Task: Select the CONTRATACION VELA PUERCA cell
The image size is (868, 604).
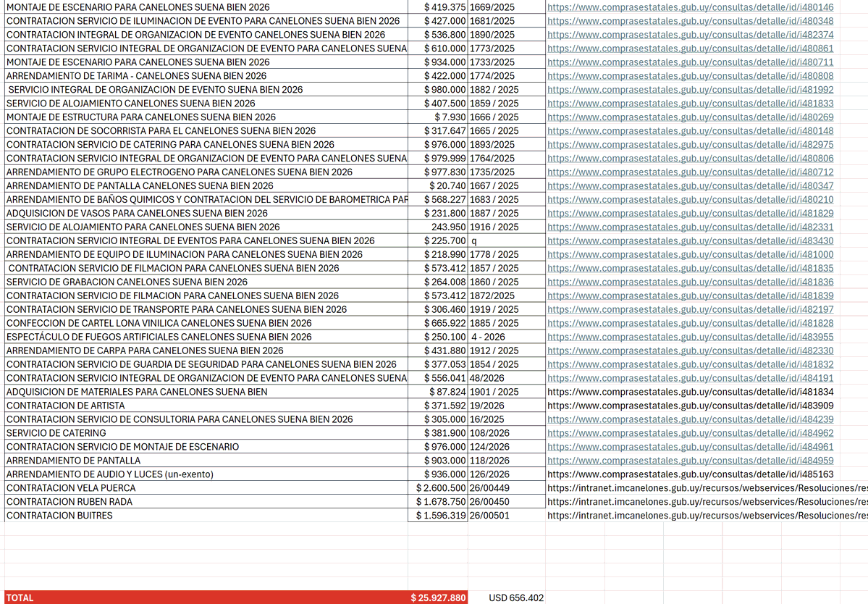Action: 206,488
